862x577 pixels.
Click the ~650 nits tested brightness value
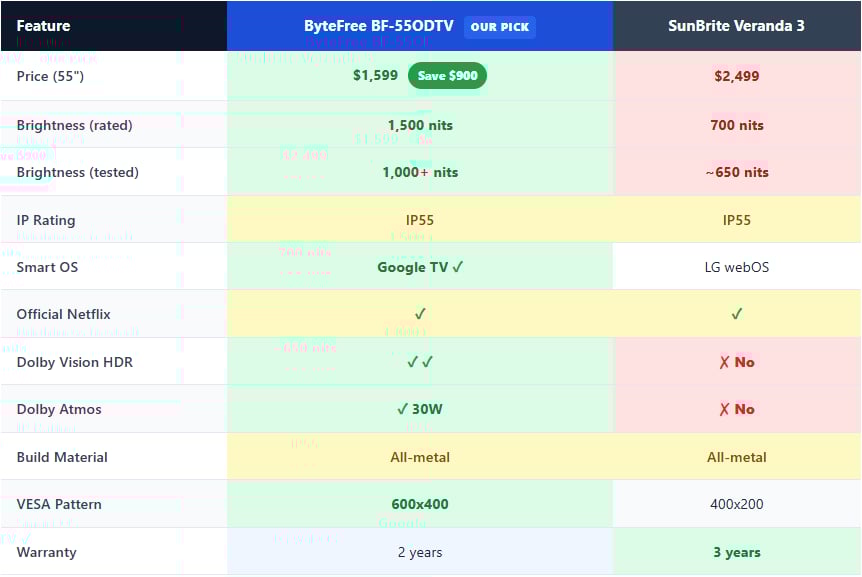point(736,172)
